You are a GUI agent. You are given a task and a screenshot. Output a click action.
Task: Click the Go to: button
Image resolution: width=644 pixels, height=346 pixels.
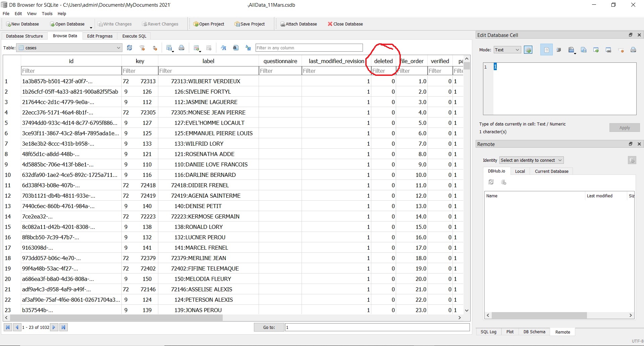[269, 327]
